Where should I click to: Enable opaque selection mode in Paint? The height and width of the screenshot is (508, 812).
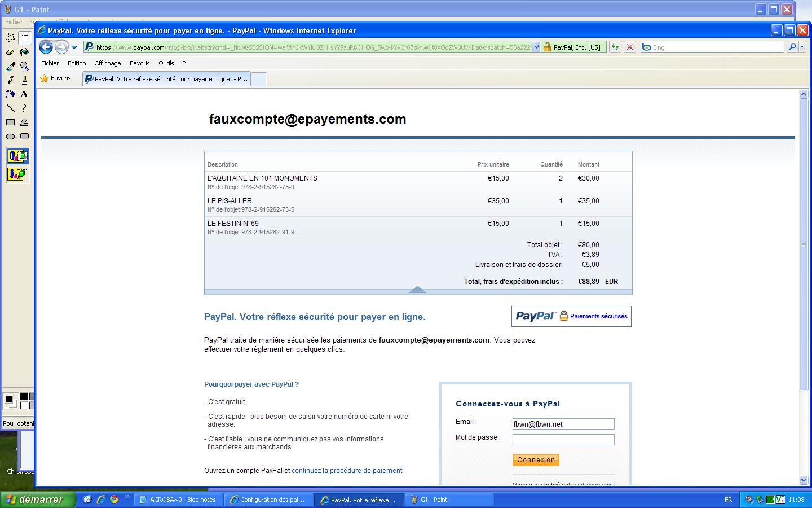point(17,156)
